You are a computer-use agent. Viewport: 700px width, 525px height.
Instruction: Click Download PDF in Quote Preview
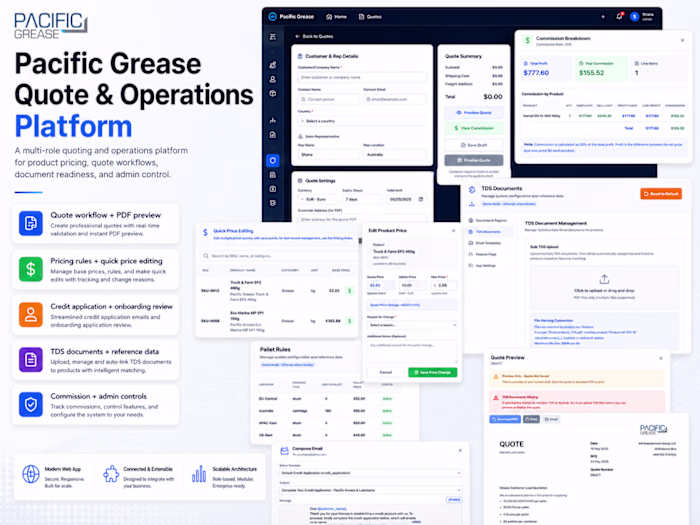(x=505, y=419)
